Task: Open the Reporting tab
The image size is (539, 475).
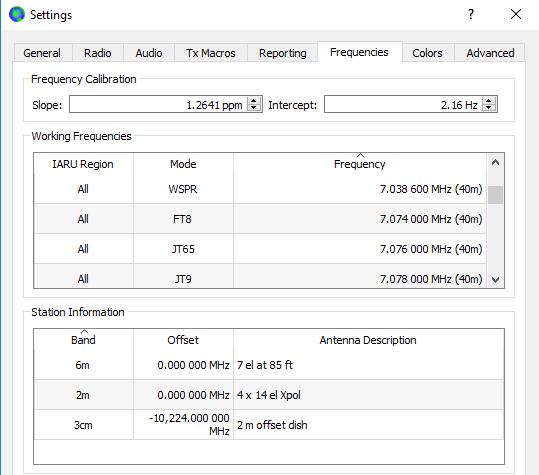Action: pos(283,53)
